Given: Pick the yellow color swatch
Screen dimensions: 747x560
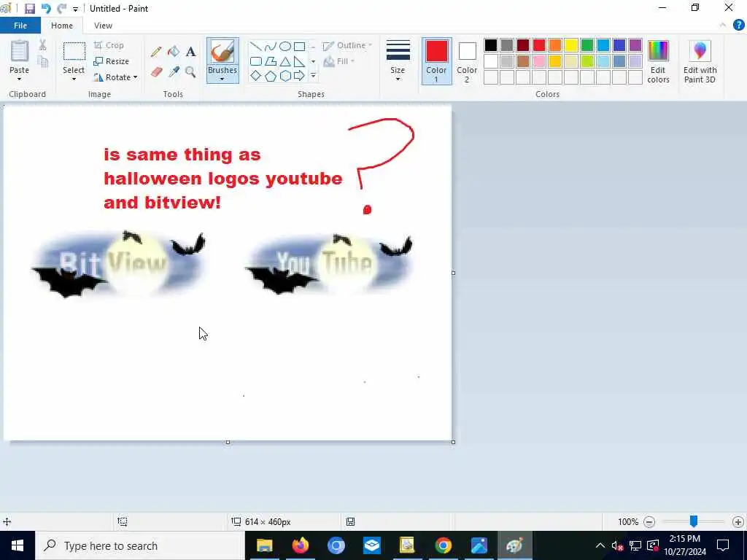Looking at the screenshot, I should 570,45.
